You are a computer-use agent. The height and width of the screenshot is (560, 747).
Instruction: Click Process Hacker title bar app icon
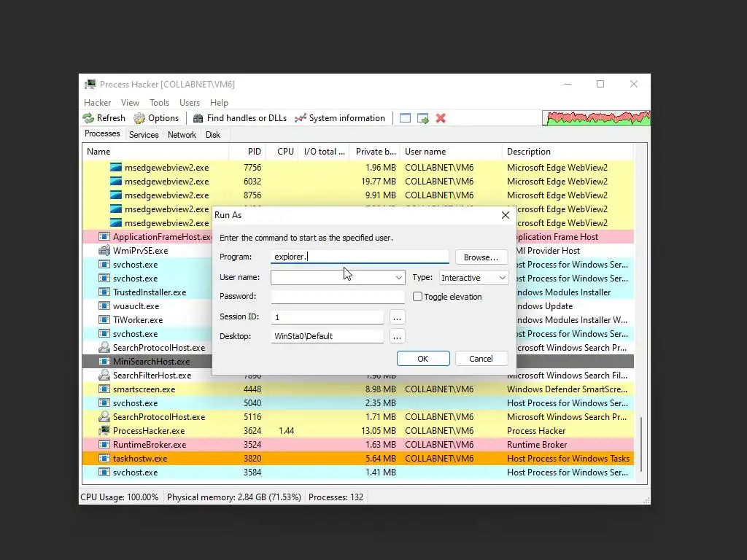click(90, 85)
